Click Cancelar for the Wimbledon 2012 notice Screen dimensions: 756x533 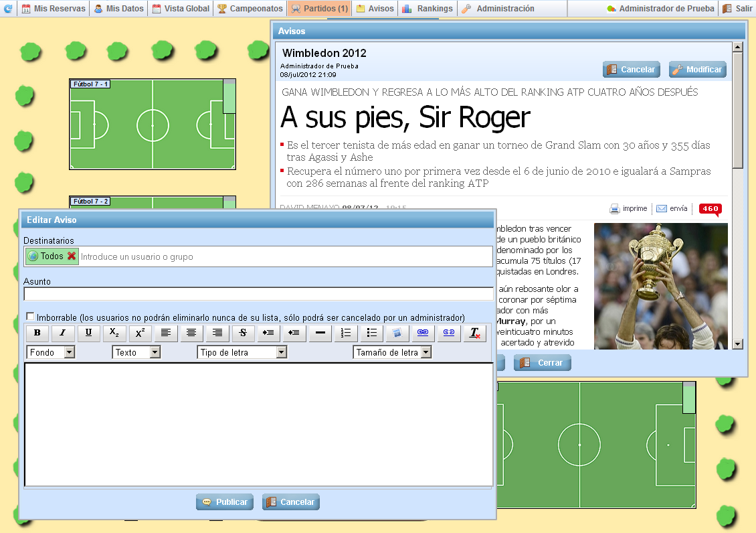click(x=632, y=70)
